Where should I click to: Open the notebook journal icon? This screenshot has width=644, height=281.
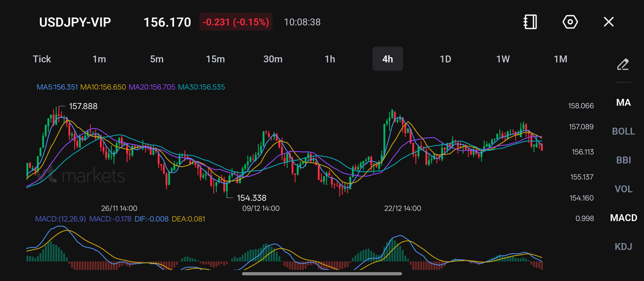530,22
